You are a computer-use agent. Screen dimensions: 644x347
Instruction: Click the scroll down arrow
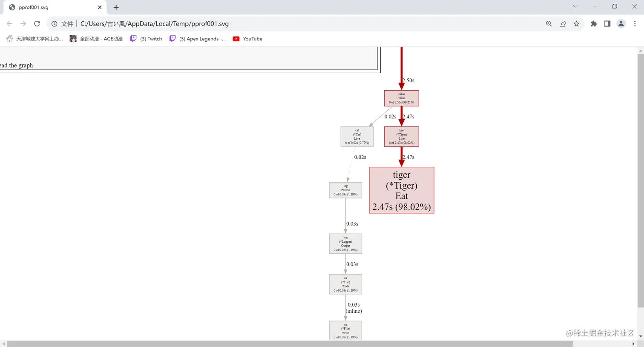(x=641, y=336)
